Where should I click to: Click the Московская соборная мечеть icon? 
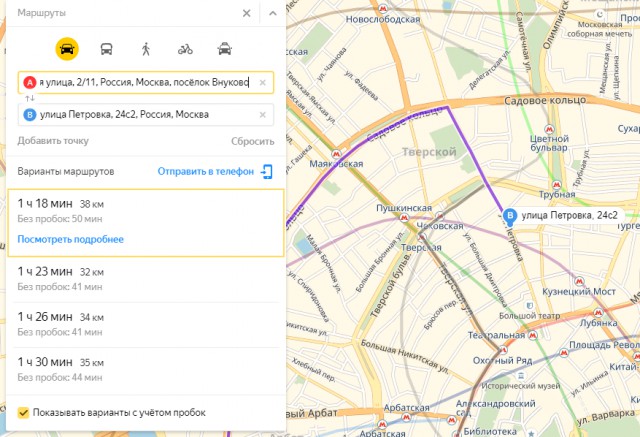click(x=600, y=14)
